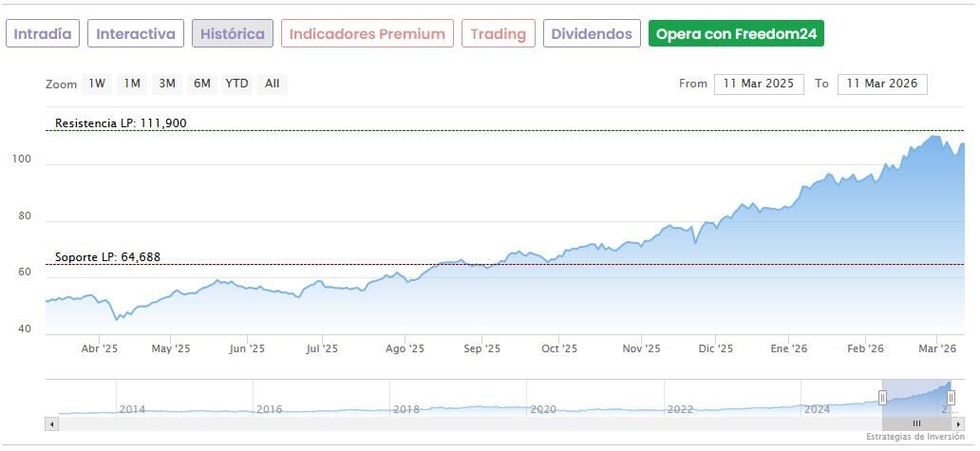Apply the YTD zoom range
The image size is (980, 451).
pyautogui.click(x=236, y=84)
